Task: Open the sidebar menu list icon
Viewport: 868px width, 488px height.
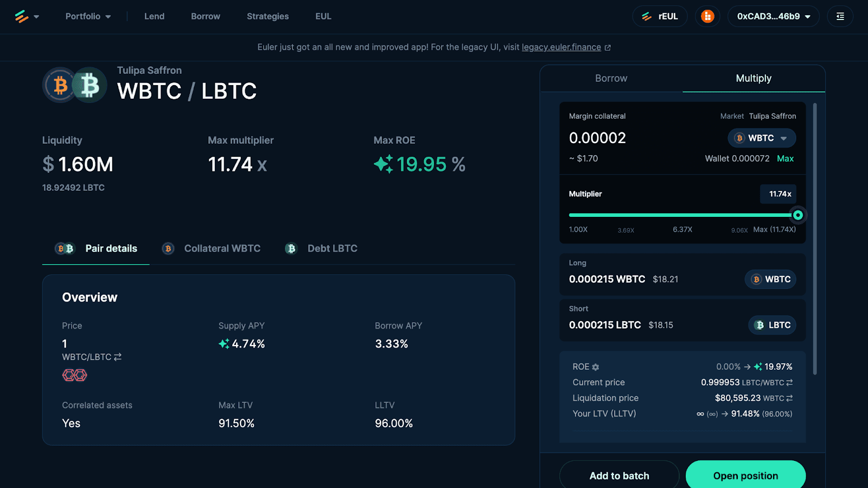Action: (x=840, y=16)
